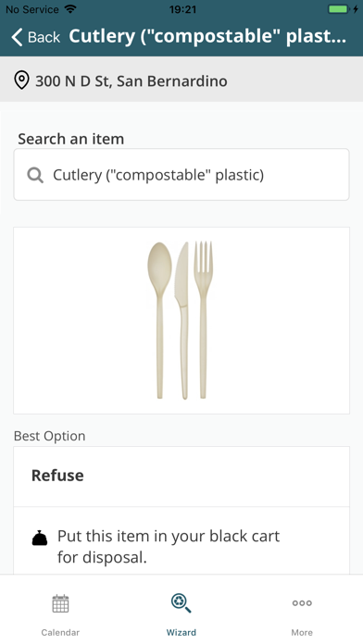
Task: Tap the location pin icon
Action: point(21,80)
